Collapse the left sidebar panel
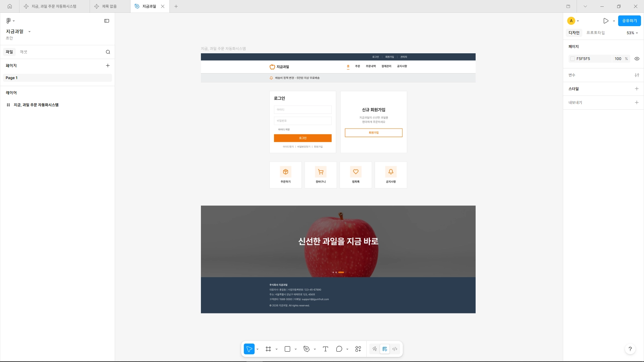 (107, 21)
